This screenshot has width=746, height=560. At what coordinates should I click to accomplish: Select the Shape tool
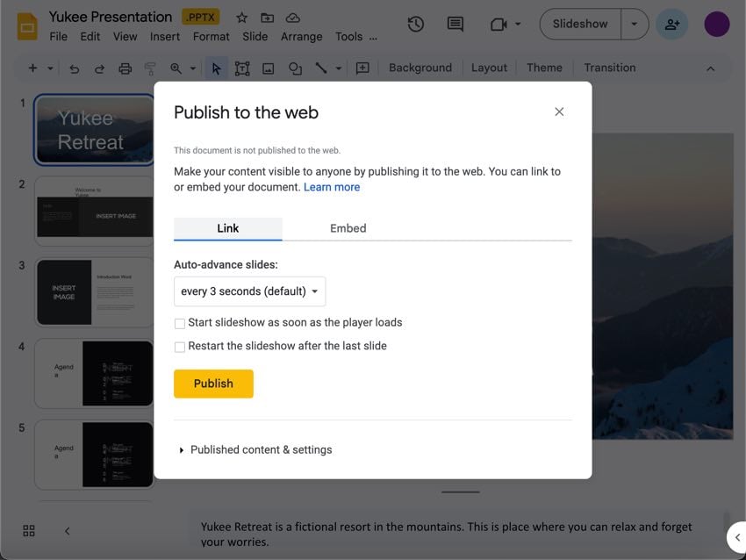295,67
